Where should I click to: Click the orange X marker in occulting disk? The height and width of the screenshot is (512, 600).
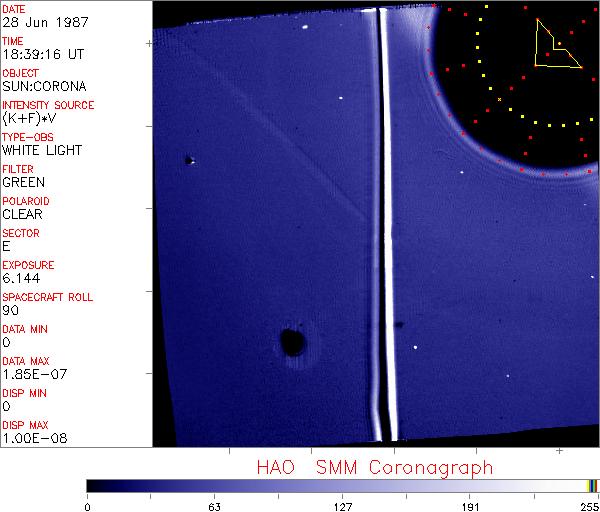click(x=499, y=99)
